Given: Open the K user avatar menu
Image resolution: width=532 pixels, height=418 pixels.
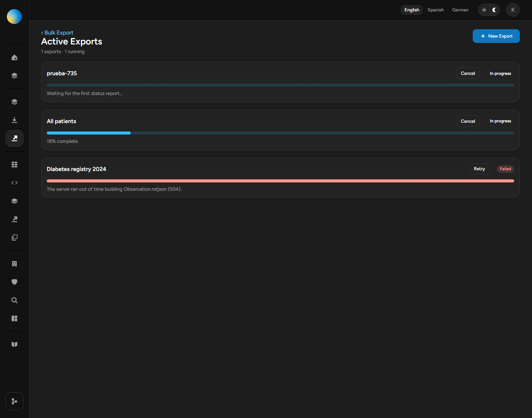Looking at the screenshot, I should (x=513, y=10).
